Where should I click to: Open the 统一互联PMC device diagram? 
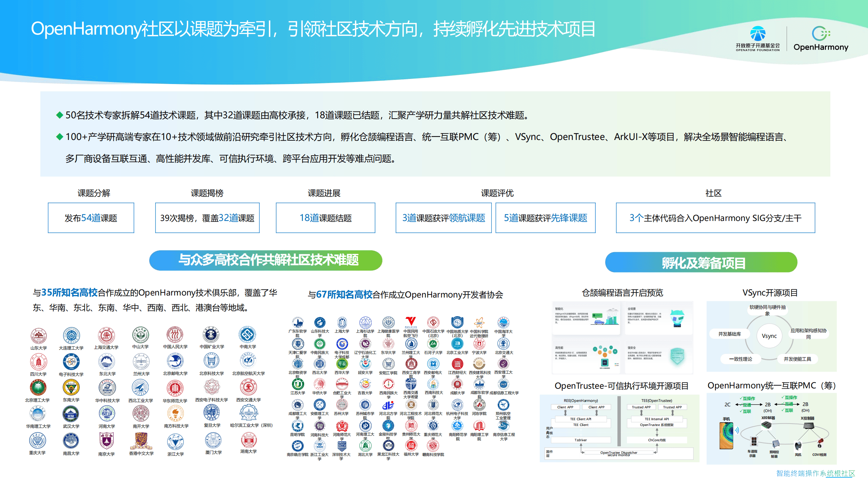pos(771,428)
